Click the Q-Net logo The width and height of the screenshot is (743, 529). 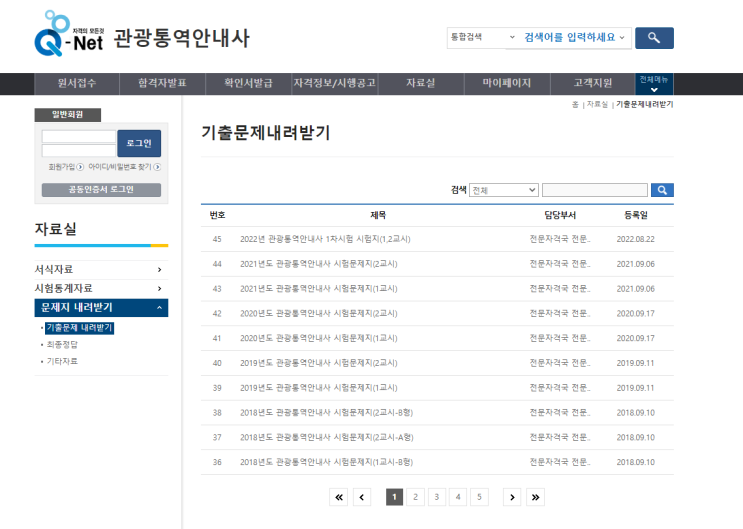pyautogui.click(x=69, y=34)
